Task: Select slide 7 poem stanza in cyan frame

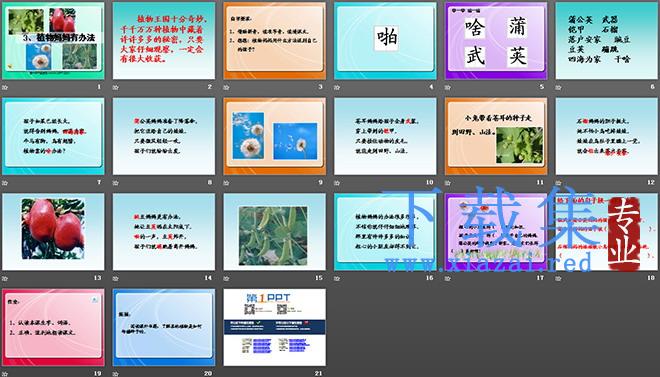Action: [53, 136]
